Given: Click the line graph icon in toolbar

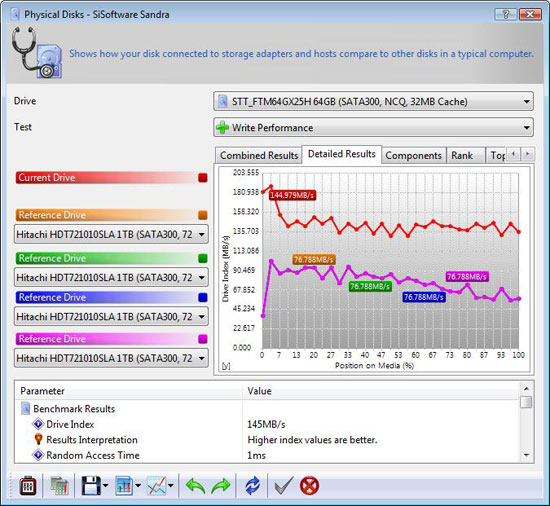Looking at the screenshot, I should pos(157,486).
